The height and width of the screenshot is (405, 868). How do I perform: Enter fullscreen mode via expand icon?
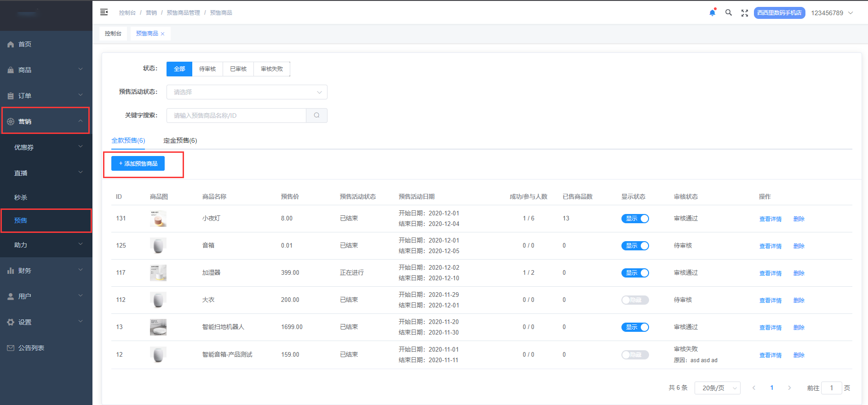(745, 13)
